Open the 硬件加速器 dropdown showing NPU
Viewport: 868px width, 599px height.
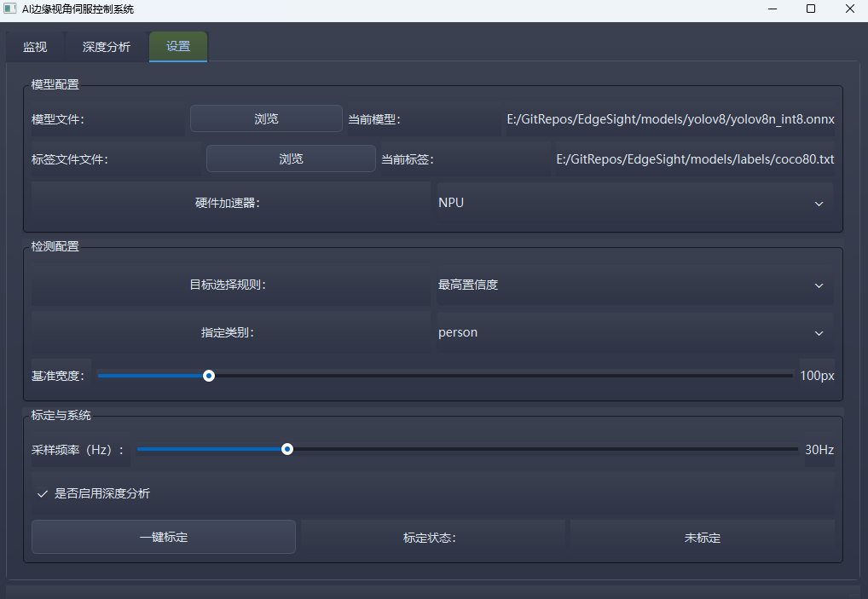click(x=631, y=203)
